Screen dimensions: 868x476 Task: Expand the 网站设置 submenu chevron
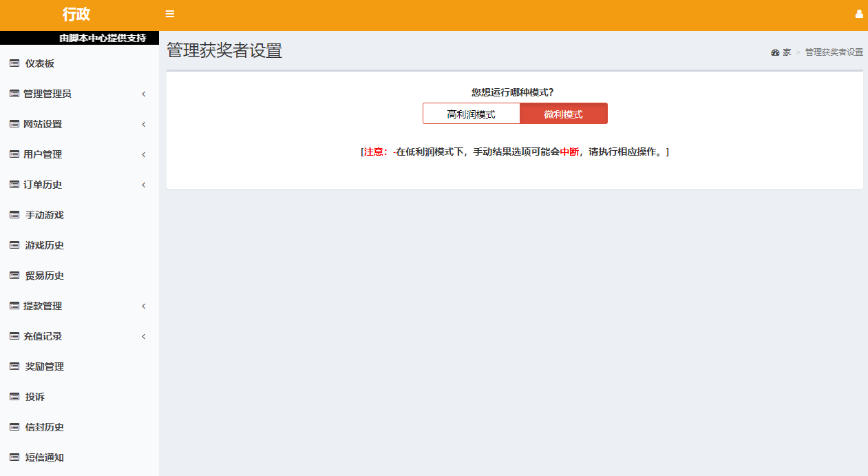pyautogui.click(x=144, y=124)
